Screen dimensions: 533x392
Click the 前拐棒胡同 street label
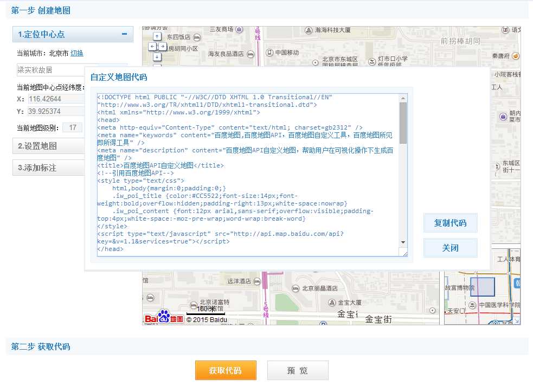pyautogui.click(x=460, y=41)
